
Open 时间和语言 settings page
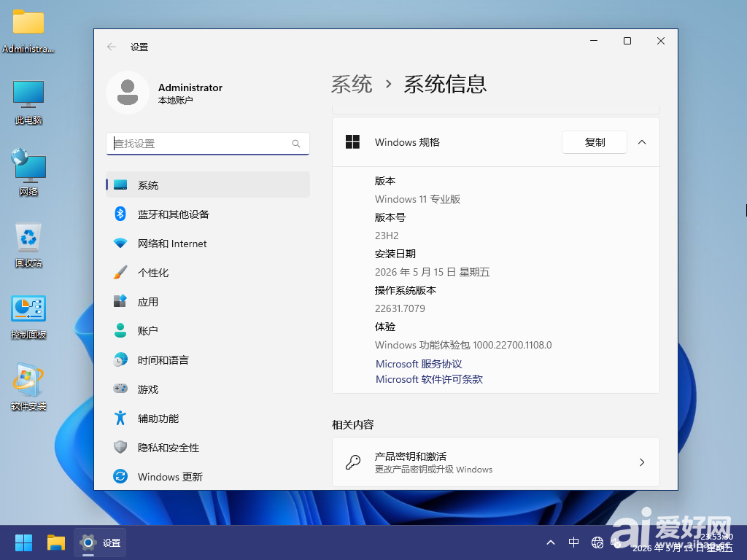[208, 360]
